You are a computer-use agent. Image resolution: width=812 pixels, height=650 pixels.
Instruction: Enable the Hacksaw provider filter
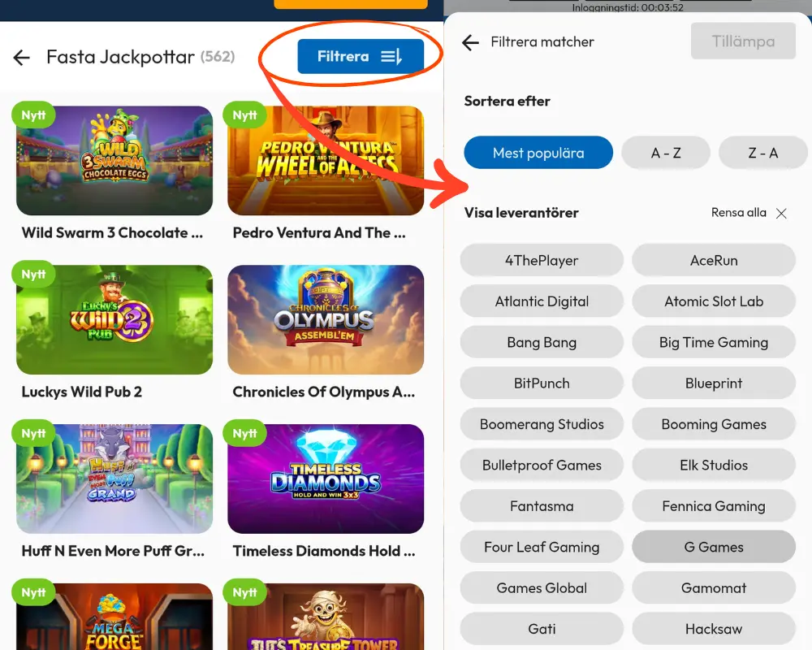coord(714,629)
